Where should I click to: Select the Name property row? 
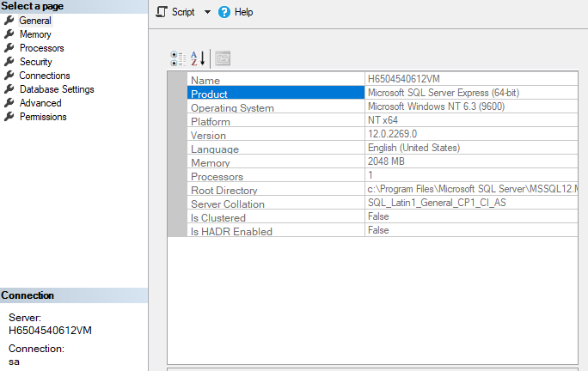(x=276, y=79)
